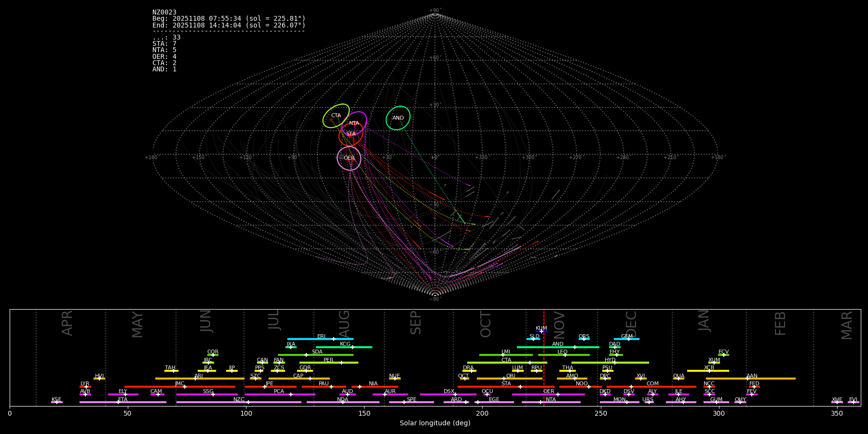This screenshot has height=434, width=868.
Task: Select the cyan ERI shower bar
Action: pos(320,339)
